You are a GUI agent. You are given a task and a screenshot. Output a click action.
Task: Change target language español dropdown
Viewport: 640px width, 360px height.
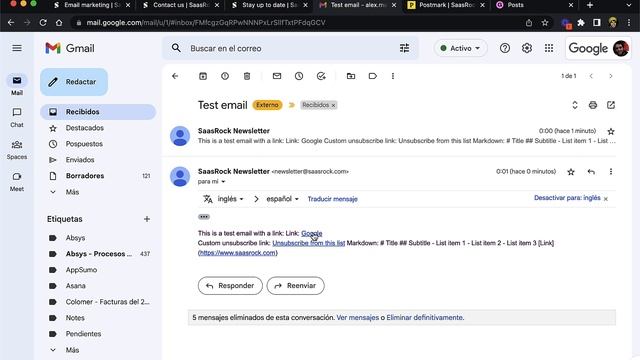282,199
